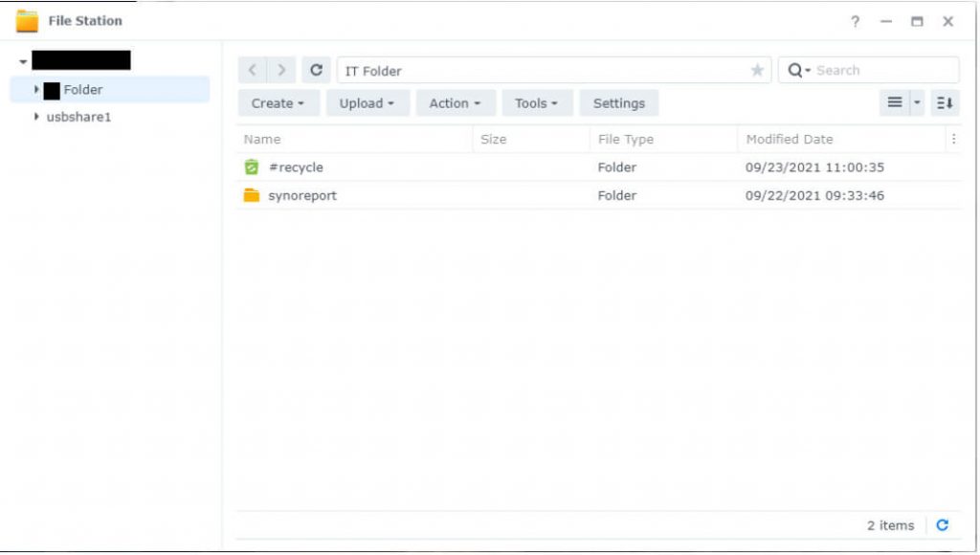Open the help question mark icon

855,21
